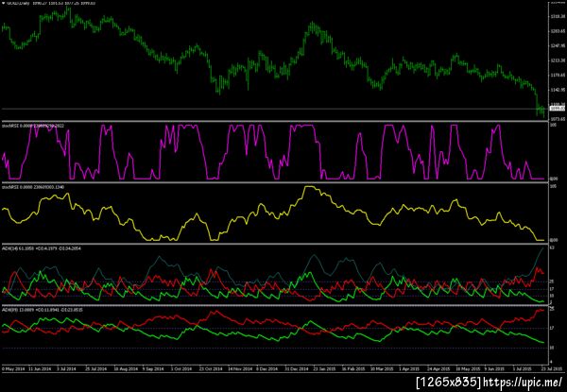
Task: Click the 23 Oct 2014 date label
Action: point(211,369)
